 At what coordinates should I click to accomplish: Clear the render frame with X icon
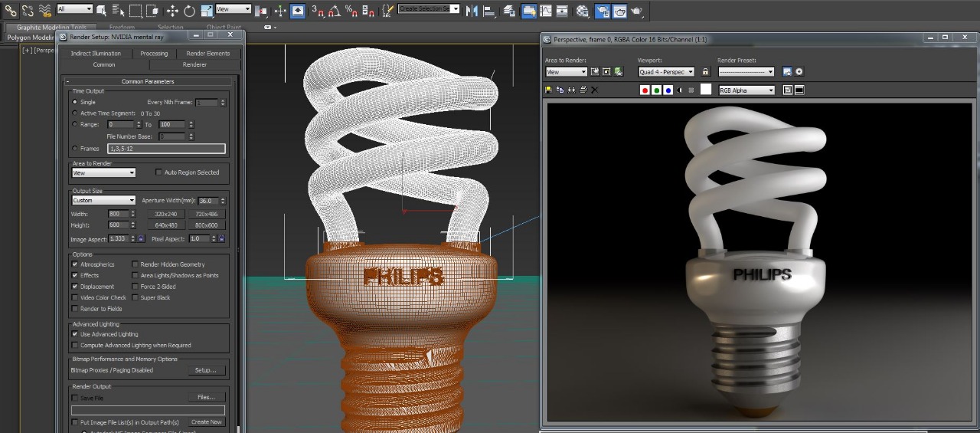point(595,90)
